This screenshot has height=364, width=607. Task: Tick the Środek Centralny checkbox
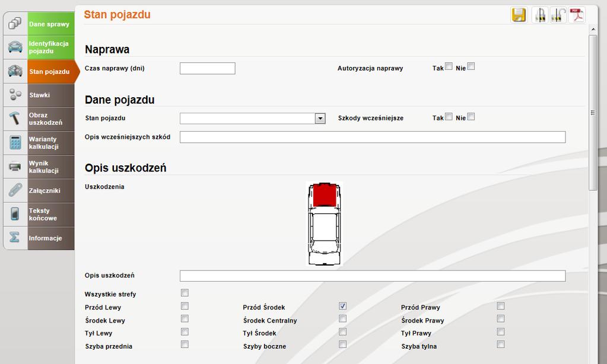[x=342, y=319]
